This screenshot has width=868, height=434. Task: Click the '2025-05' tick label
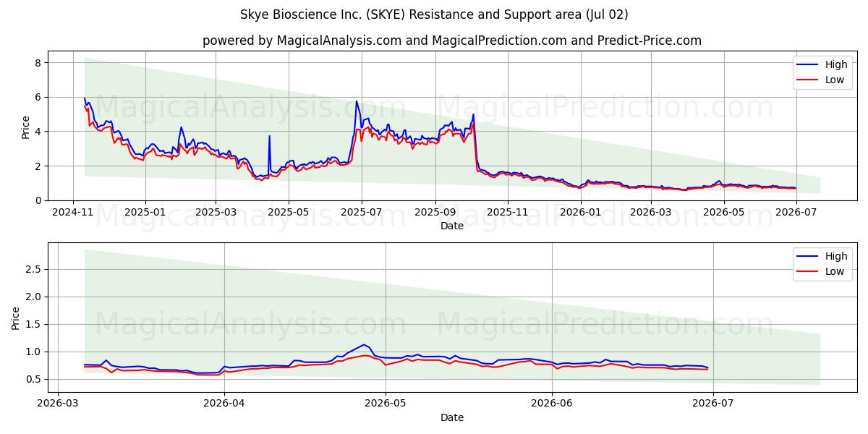coord(289,213)
